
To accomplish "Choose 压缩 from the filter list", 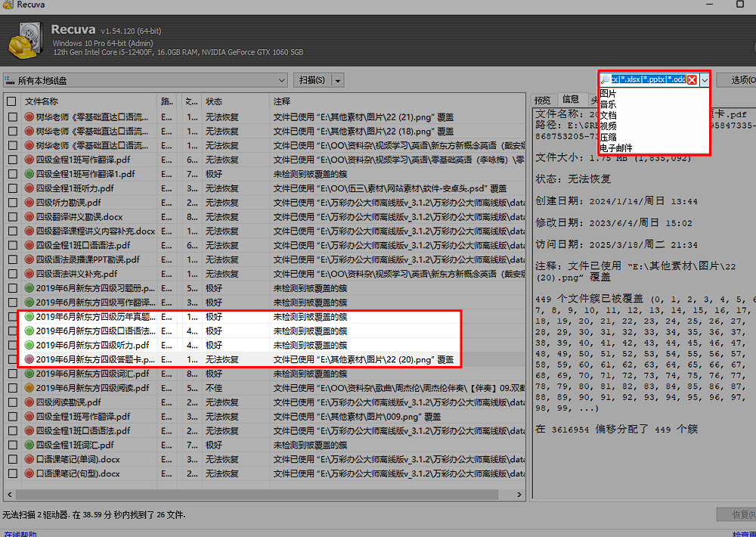I will tap(608, 137).
